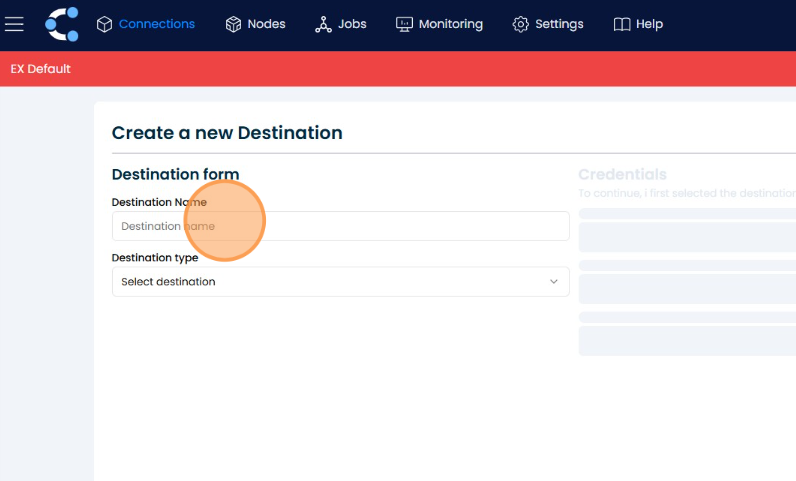The image size is (796, 481).
Task: Focus the Destination name input field
Action: click(x=341, y=226)
